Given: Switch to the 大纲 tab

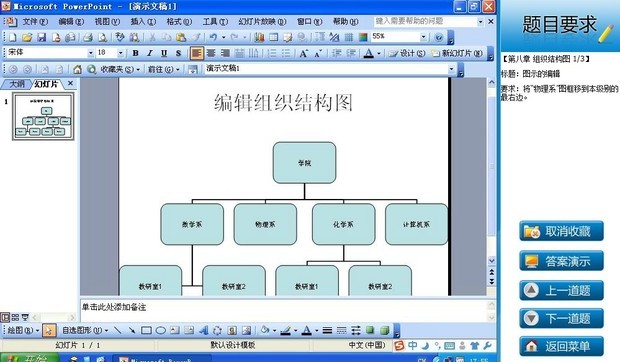Looking at the screenshot, I should coord(17,84).
